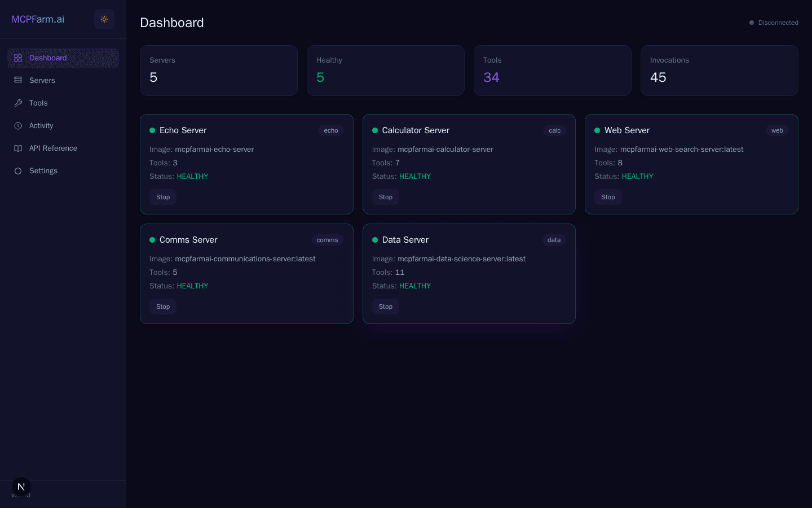Click the web badge on Web Server card
The image size is (812, 508).
(x=777, y=130)
